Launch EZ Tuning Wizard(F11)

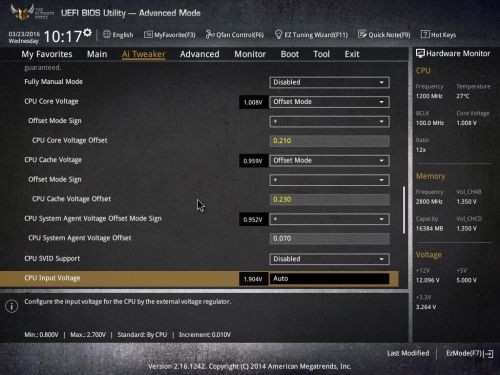pyautogui.click(x=311, y=35)
